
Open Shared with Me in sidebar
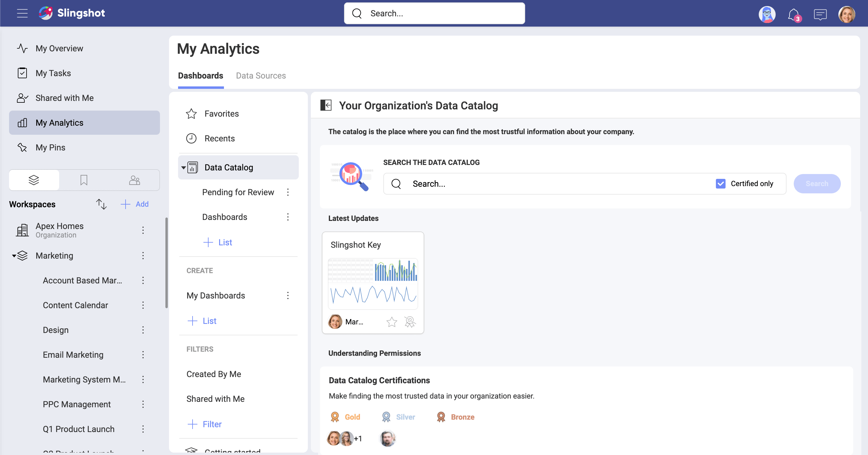[x=84, y=98]
